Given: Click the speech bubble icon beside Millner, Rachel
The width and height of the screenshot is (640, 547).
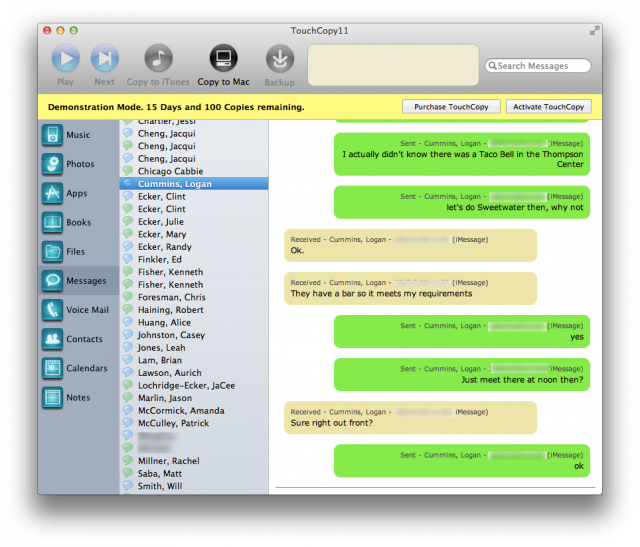Looking at the screenshot, I should tap(128, 460).
